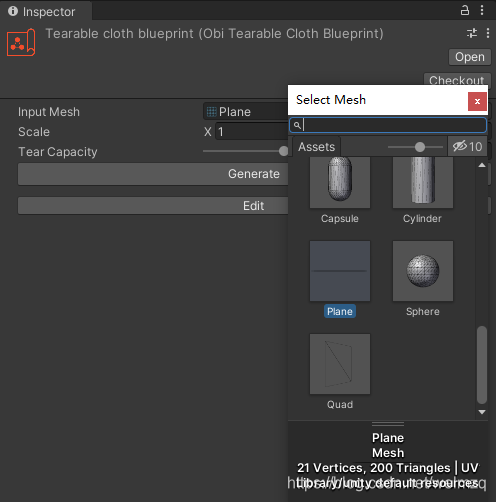Click the Sphere name label
Image resolution: width=496 pixels, height=502 pixels.
(423, 311)
